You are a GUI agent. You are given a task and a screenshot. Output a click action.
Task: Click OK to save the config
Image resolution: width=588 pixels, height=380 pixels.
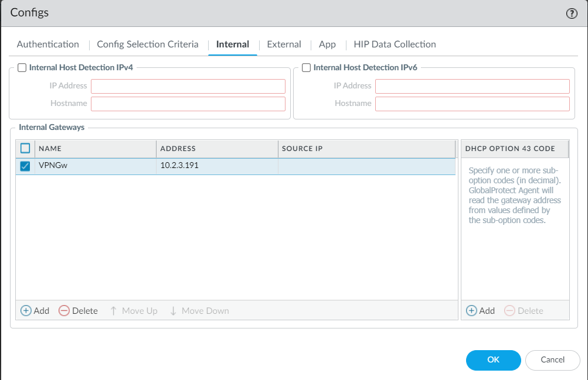[x=493, y=360]
